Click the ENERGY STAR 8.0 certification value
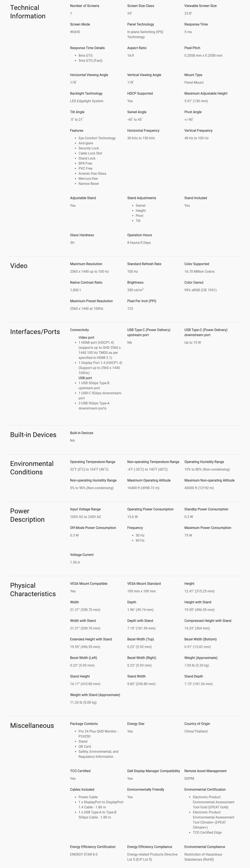The height and width of the screenshot is (868, 250). pyautogui.click(x=84, y=854)
